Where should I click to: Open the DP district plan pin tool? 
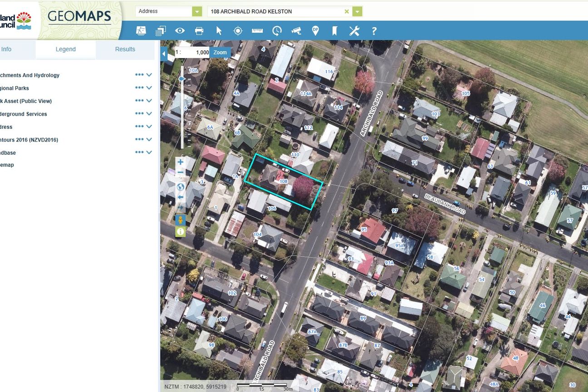pos(315,30)
